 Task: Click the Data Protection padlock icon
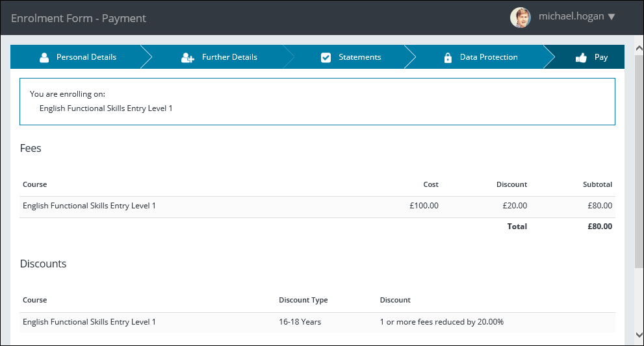(448, 57)
